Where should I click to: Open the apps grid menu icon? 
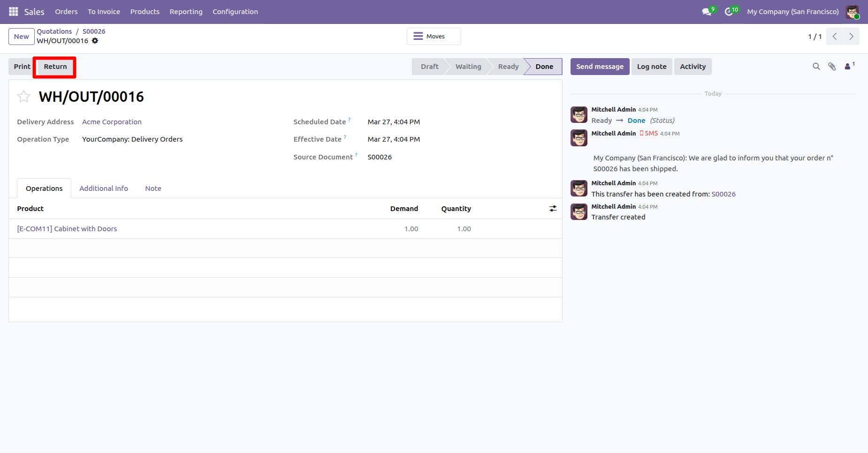coord(13,11)
